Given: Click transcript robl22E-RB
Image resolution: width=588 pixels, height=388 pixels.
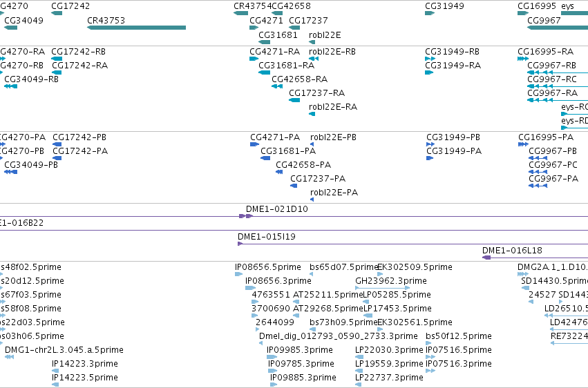Looking at the screenshot, I should (332, 51).
